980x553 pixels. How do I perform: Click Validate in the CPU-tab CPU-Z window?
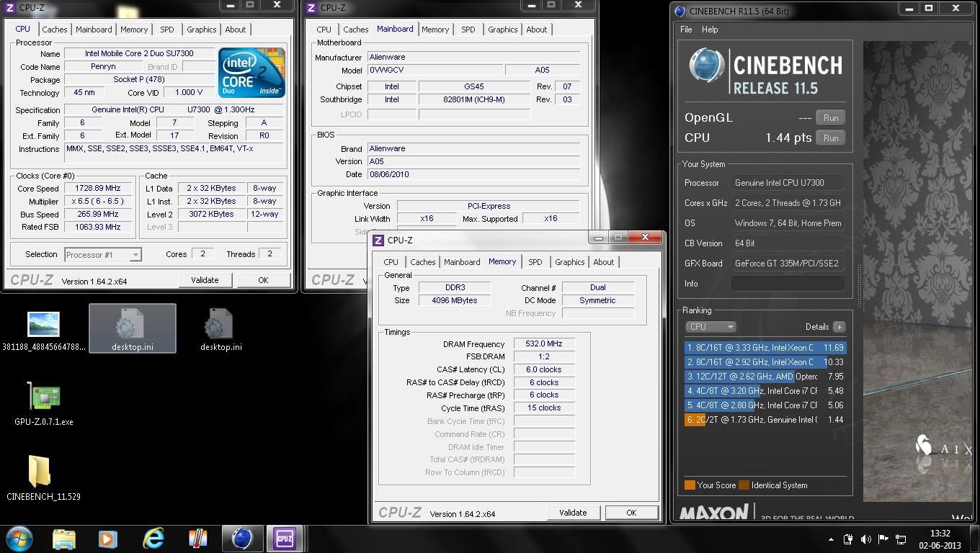(x=205, y=280)
